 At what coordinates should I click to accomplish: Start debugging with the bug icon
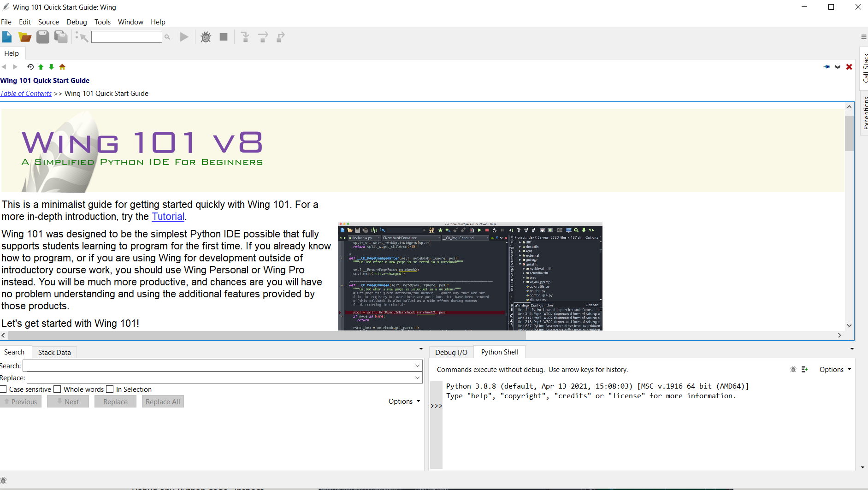coord(206,37)
